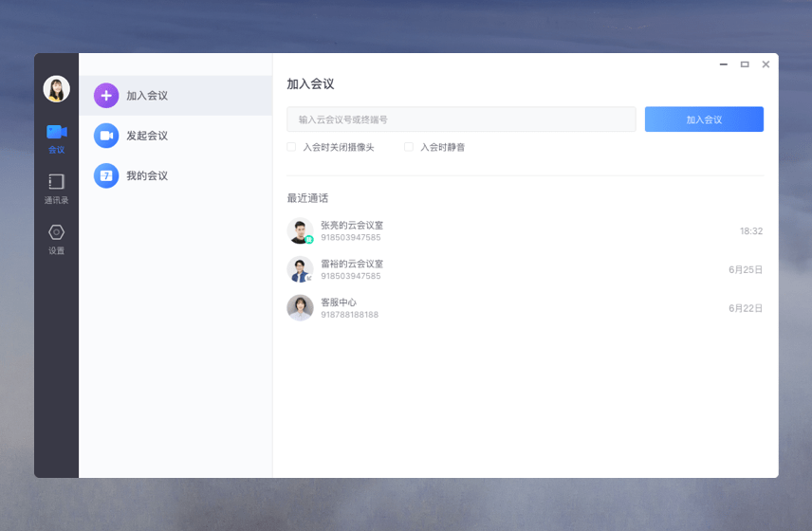Image resolution: width=812 pixels, height=531 pixels.
Task: Select the 我的会议 menu item
Action: click(x=175, y=176)
